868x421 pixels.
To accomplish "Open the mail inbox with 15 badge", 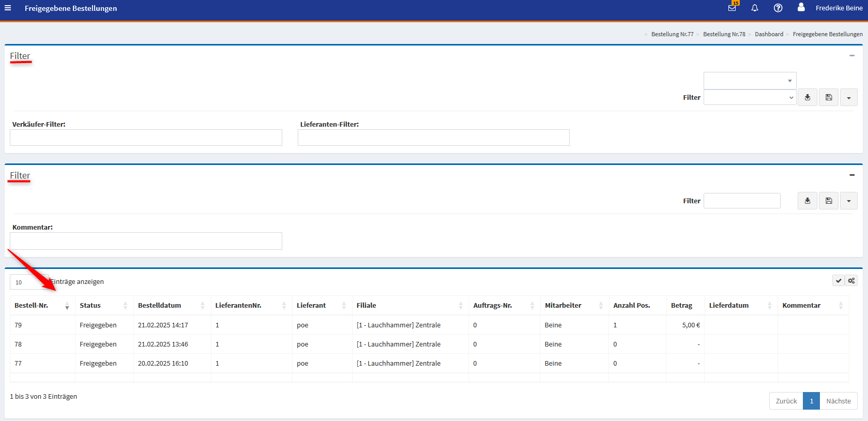I will (732, 8).
